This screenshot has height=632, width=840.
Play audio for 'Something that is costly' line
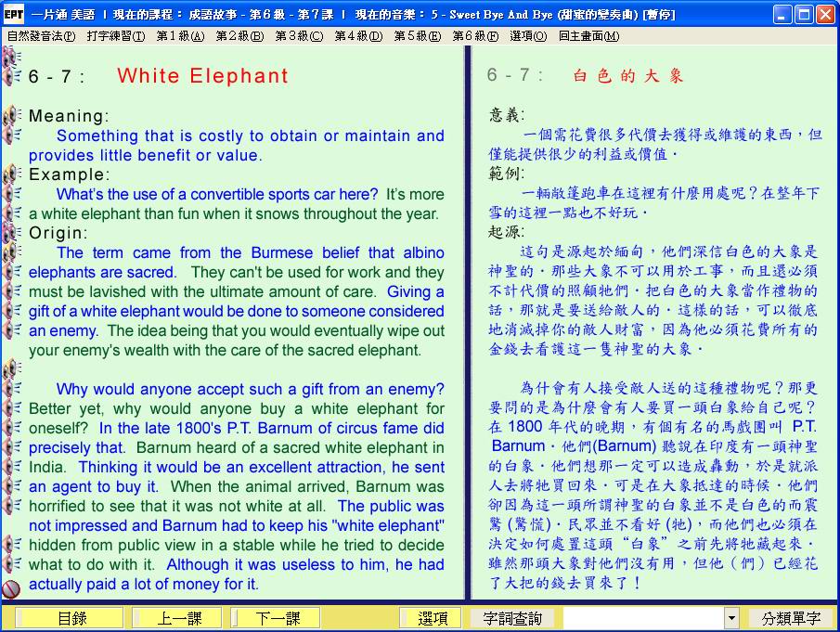coord(12,135)
